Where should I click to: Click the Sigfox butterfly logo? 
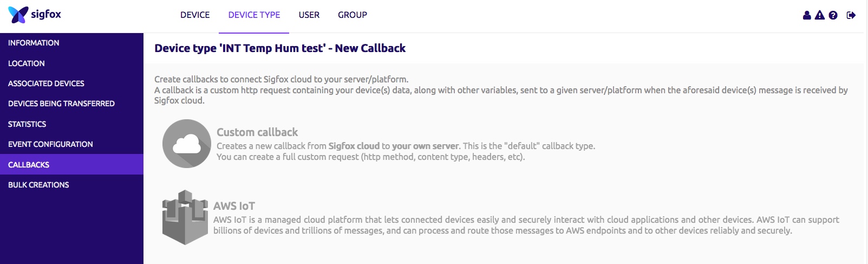(18, 15)
